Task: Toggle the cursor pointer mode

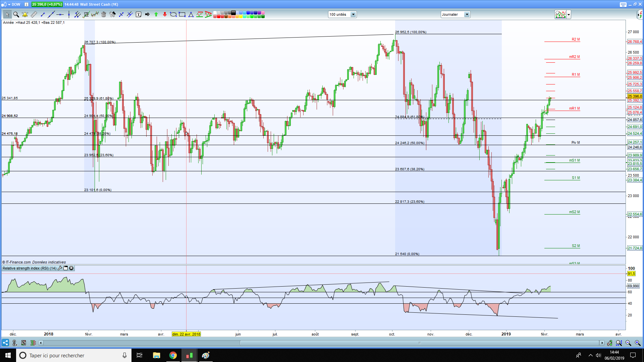Action: tap(7, 14)
